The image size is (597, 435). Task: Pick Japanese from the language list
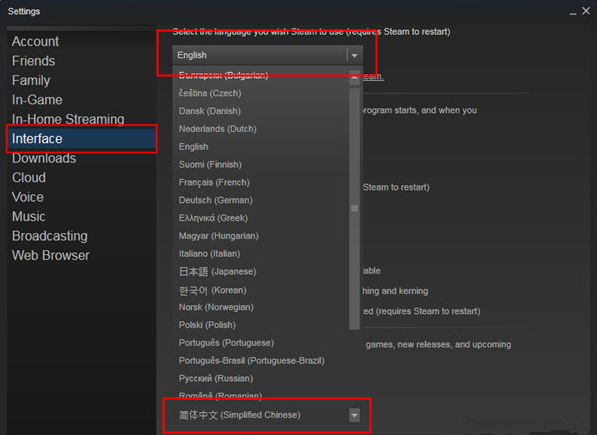point(217,271)
